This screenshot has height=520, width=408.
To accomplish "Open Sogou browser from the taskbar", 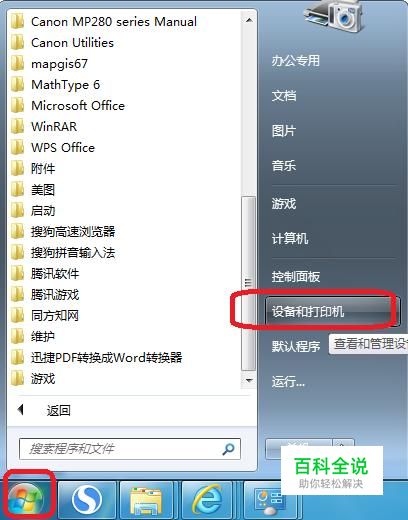I will [x=87, y=499].
